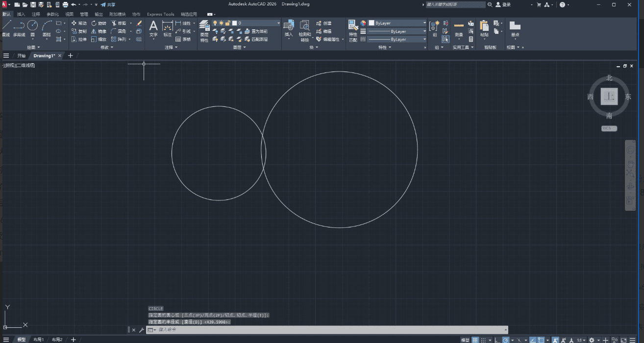Switch to layout tab 布局1
This screenshot has width=644, height=343.
[39, 340]
